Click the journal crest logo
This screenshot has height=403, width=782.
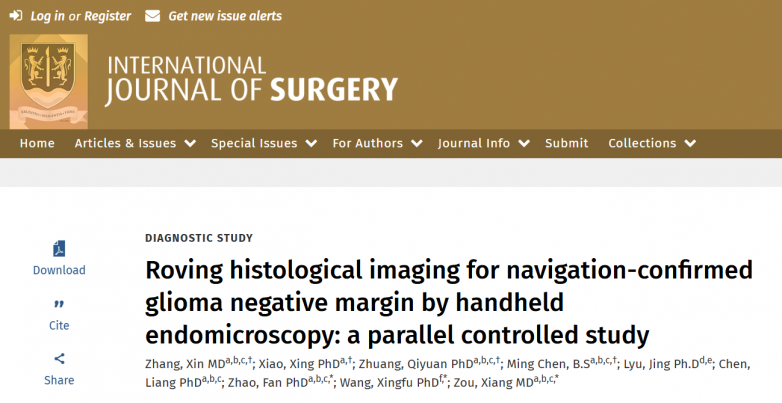pyautogui.click(x=48, y=82)
